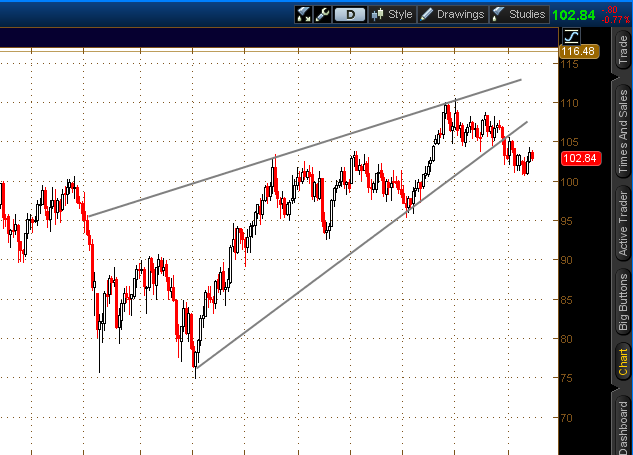The width and height of the screenshot is (633, 455).
Task: Open the Studies menu
Action: coord(519,15)
